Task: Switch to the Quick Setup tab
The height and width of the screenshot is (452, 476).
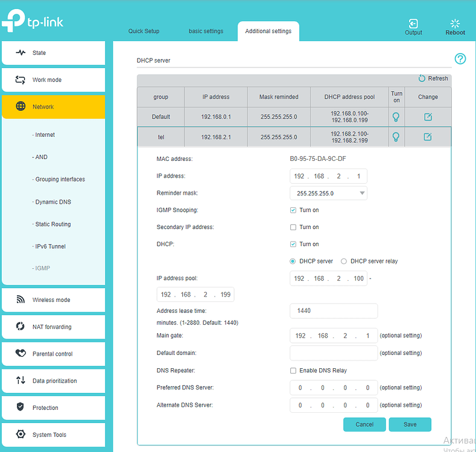Action: point(144,31)
